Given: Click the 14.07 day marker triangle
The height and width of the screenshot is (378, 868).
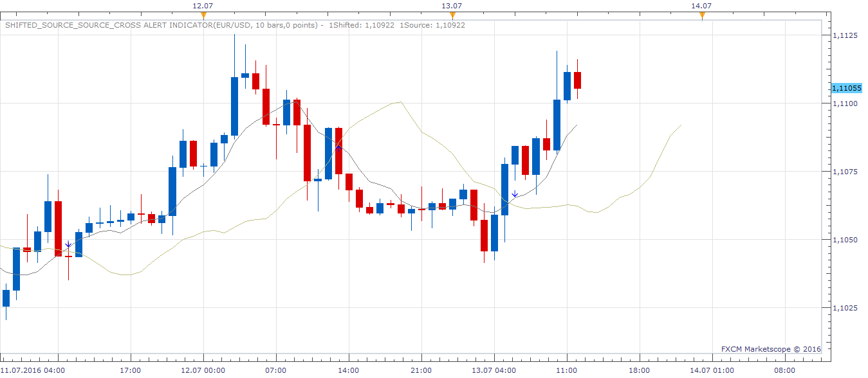Looking at the screenshot, I should (702, 14).
